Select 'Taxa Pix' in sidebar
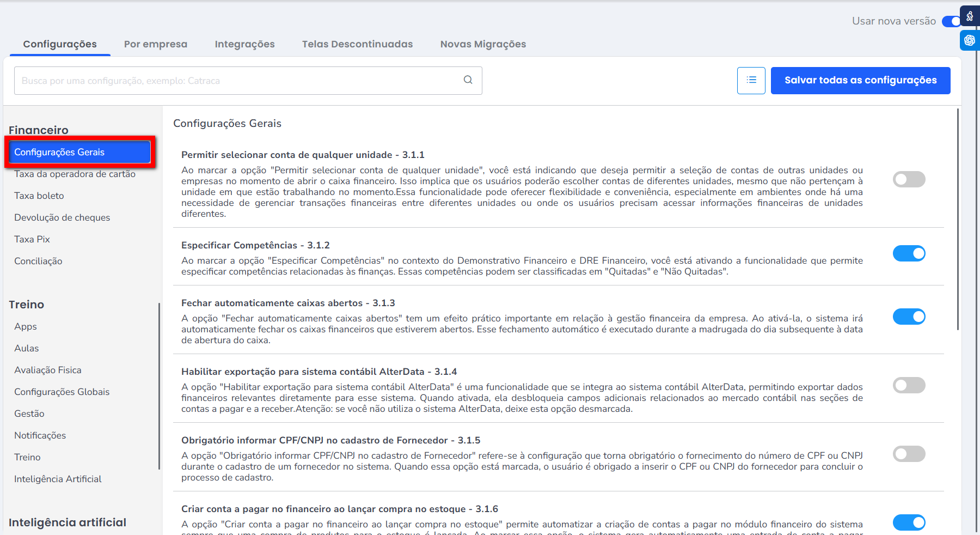 pyautogui.click(x=32, y=239)
